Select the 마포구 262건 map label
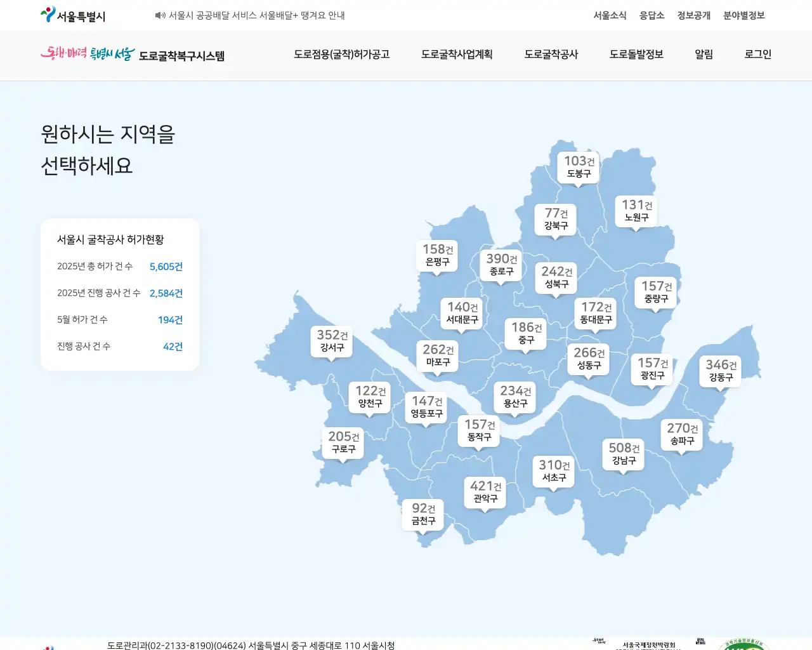 [x=438, y=355]
